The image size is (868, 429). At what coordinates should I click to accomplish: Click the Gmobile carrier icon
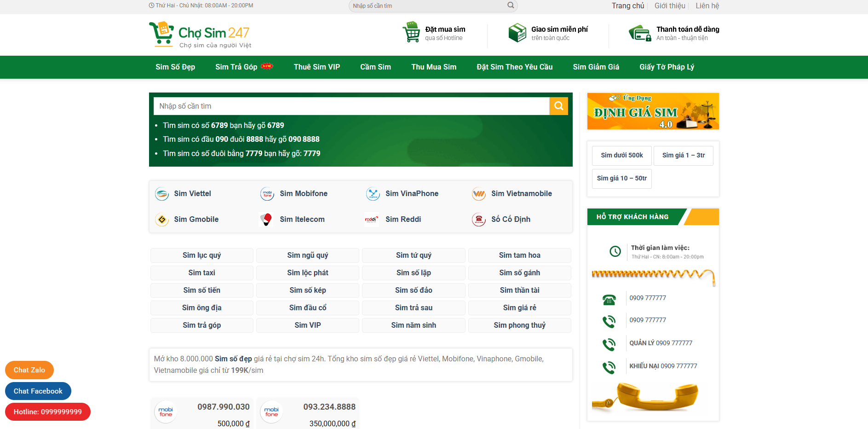(x=162, y=220)
